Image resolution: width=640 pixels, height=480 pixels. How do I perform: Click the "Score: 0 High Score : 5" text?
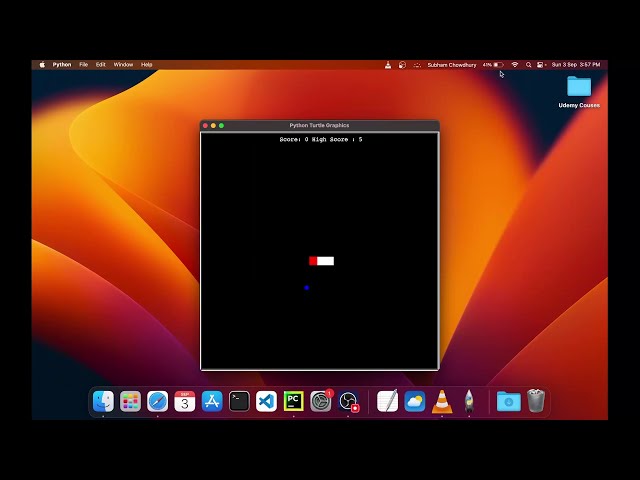[321, 140]
